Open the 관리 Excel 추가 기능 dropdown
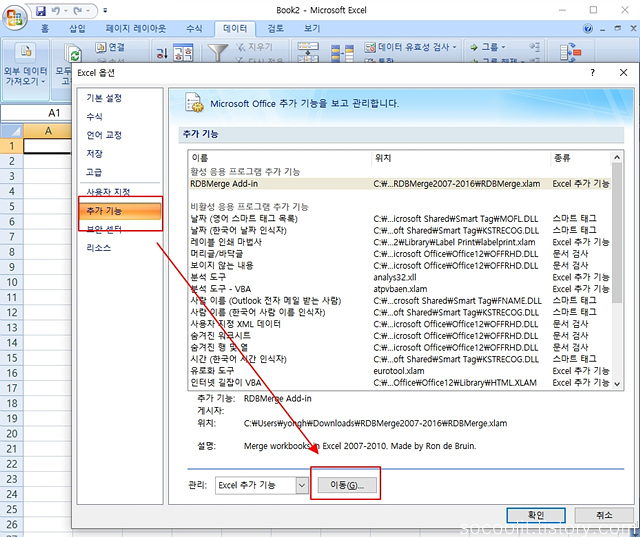This screenshot has height=537, width=640. (262, 485)
